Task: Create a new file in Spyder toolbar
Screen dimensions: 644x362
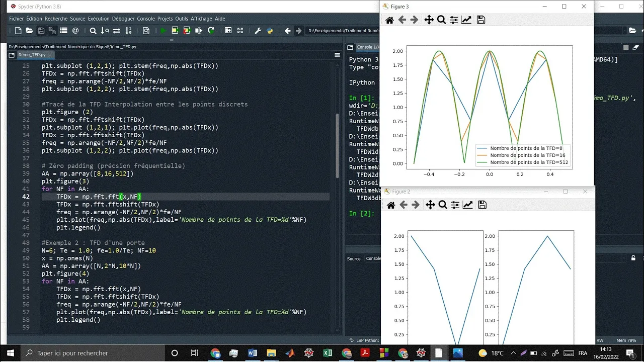Action: point(18,31)
